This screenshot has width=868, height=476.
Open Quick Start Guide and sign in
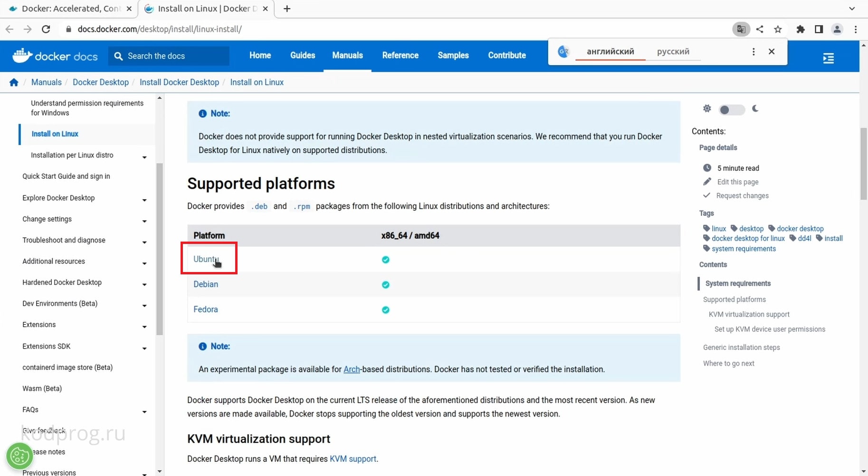click(66, 176)
